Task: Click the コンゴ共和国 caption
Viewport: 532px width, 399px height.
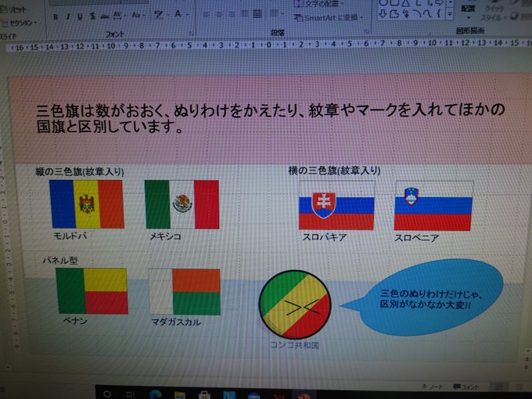Action: 294,345
